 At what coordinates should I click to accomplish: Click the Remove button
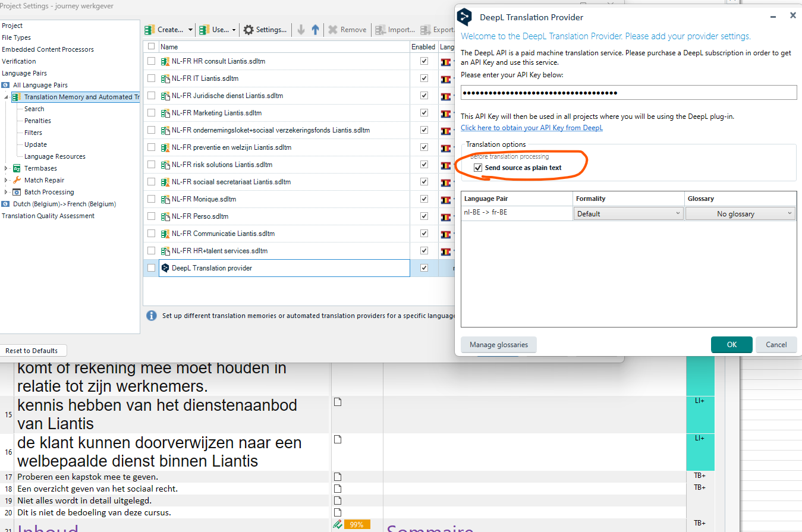pyautogui.click(x=347, y=30)
